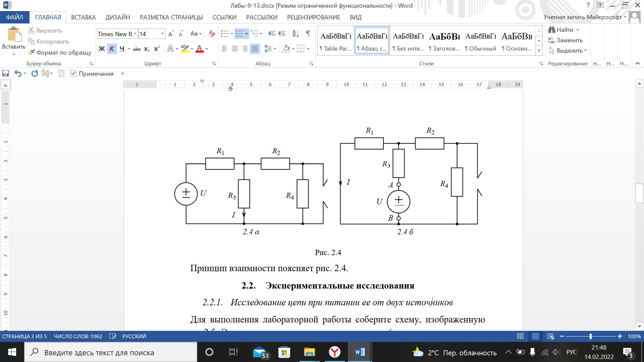Click the Cut (Вырезать) scissors icon
The height and width of the screenshot is (362, 644).
(31, 31)
